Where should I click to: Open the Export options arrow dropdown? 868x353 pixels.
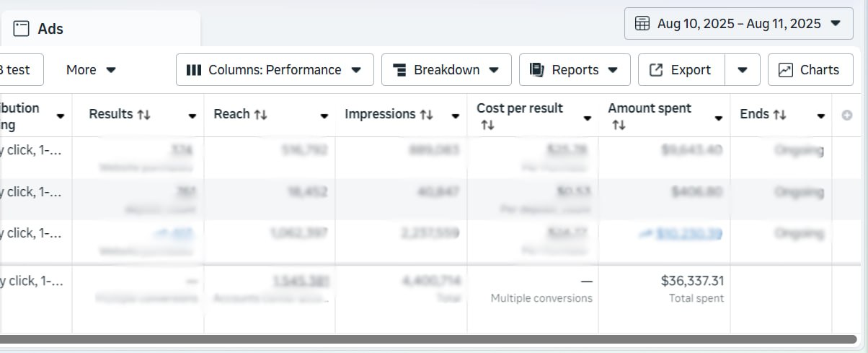pyautogui.click(x=743, y=70)
